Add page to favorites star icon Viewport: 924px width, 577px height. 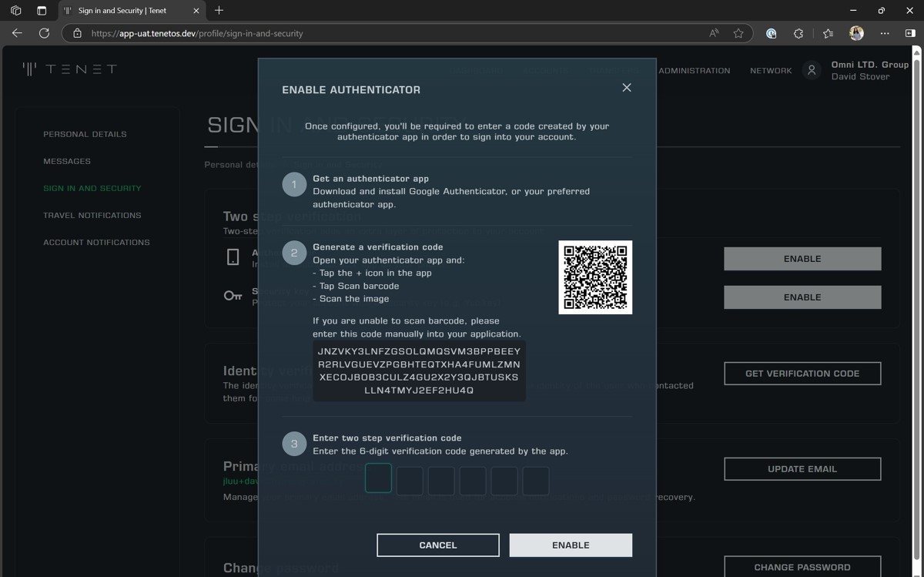[738, 33]
